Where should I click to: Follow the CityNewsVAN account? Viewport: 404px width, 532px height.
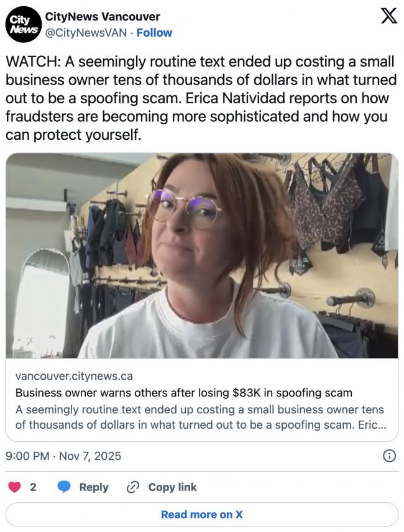point(154,32)
